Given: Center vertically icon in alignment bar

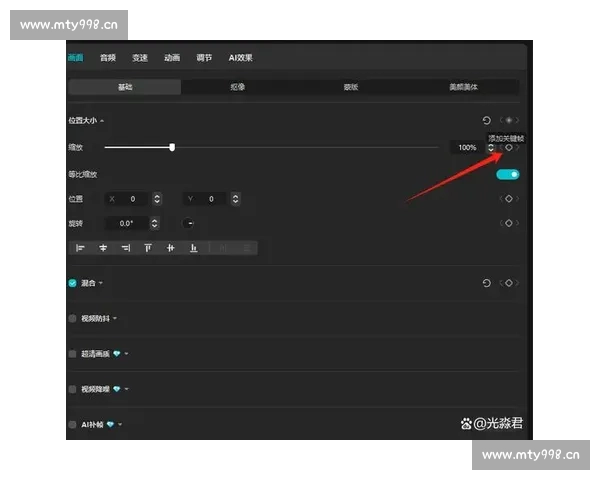Looking at the screenshot, I should (171, 248).
